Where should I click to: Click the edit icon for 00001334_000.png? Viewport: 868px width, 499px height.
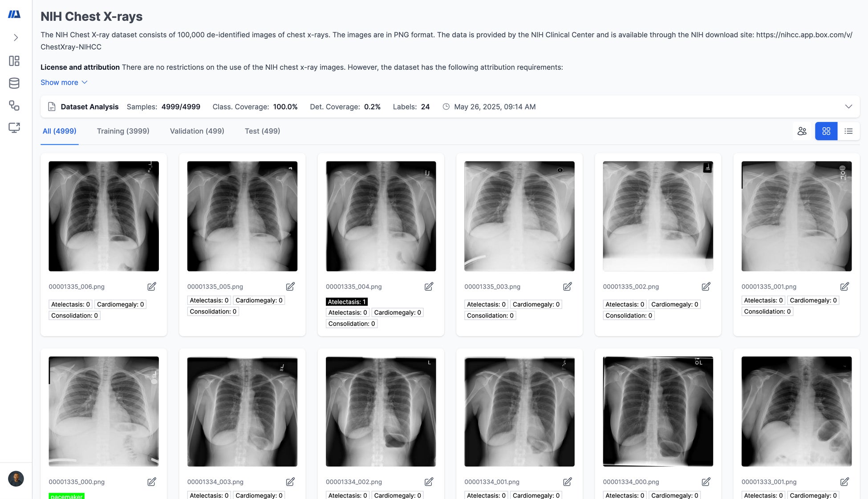coord(706,482)
